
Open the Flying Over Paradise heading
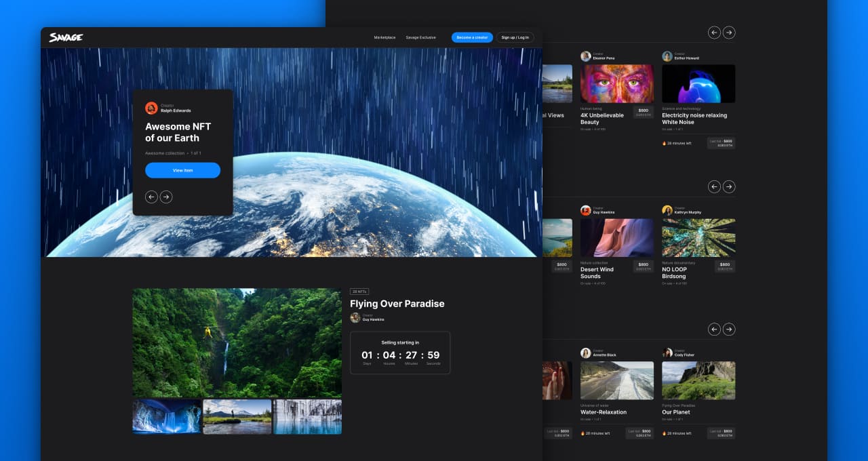397,304
